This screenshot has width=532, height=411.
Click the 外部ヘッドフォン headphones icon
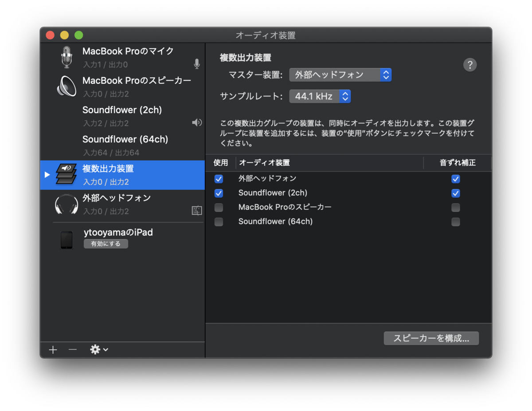(x=66, y=204)
